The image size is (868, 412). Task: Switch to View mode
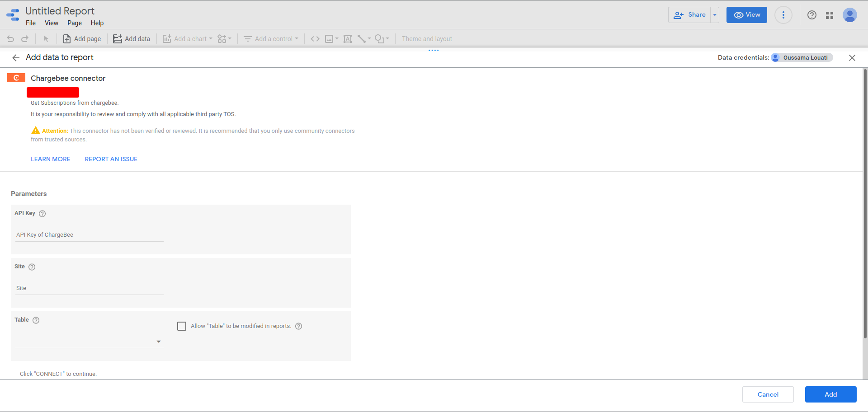coord(747,15)
